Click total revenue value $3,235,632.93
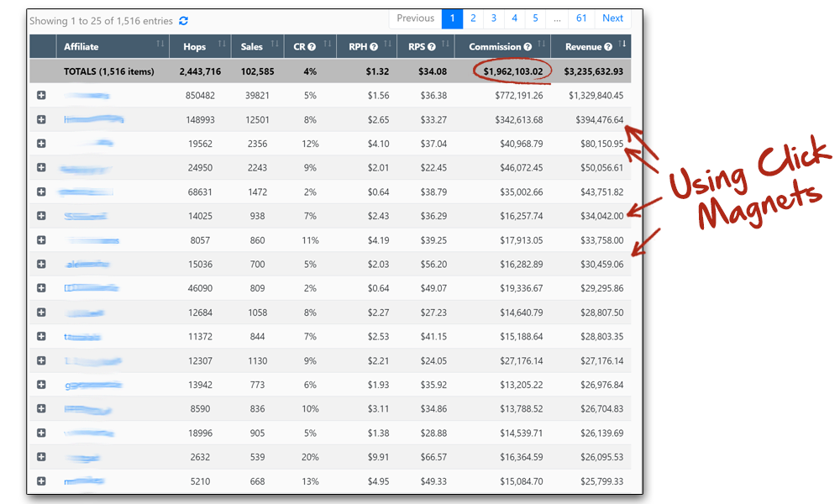Image resolution: width=840 pixels, height=504 pixels. point(594,71)
